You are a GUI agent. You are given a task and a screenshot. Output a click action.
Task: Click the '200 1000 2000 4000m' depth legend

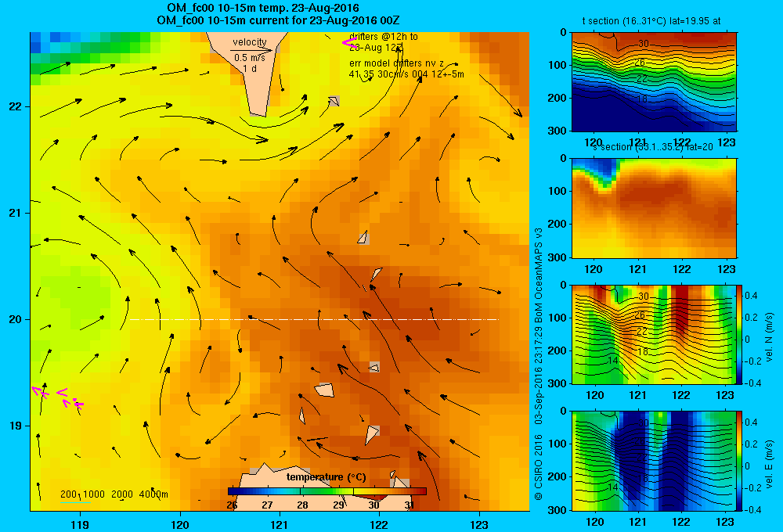coord(114,494)
